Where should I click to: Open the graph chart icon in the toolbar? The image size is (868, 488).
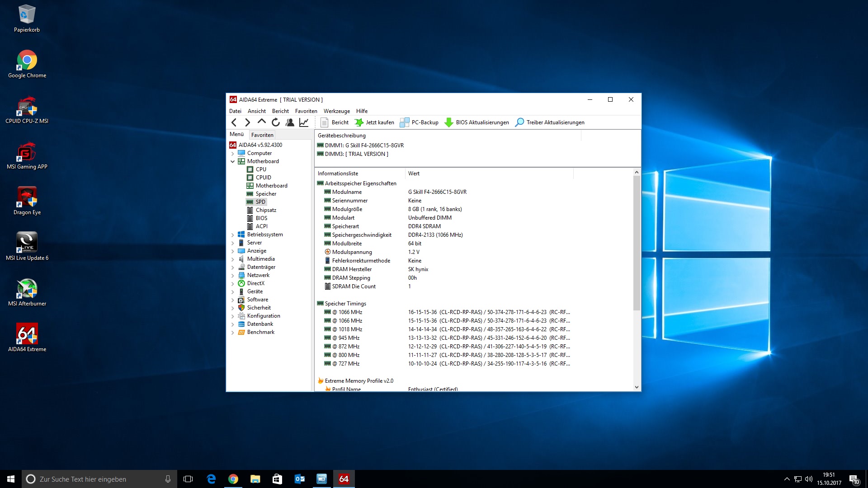coord(304,122)
